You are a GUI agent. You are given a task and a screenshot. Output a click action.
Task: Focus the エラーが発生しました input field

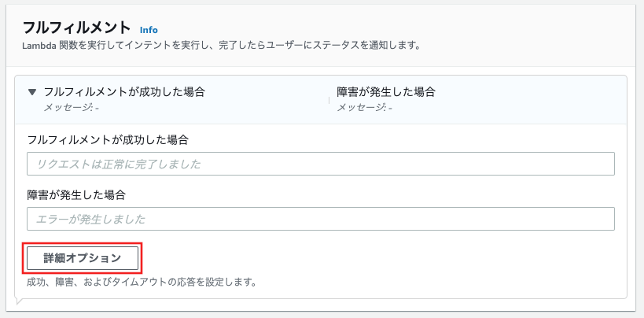320,219
